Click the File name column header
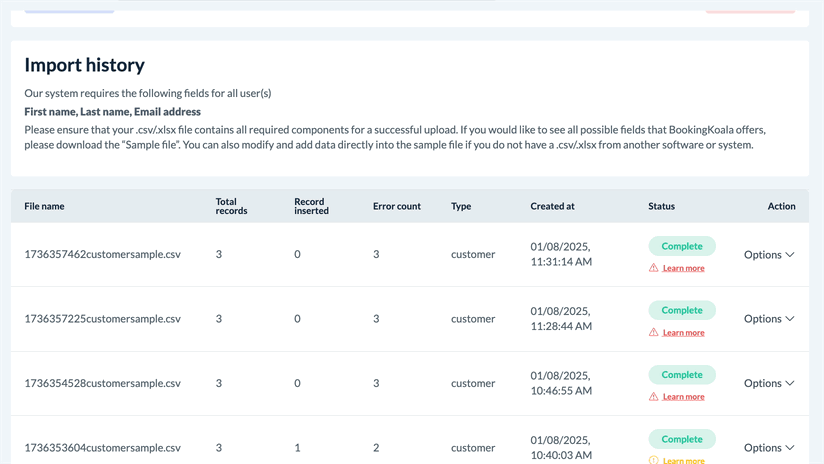824x464 pixels. 44,206
